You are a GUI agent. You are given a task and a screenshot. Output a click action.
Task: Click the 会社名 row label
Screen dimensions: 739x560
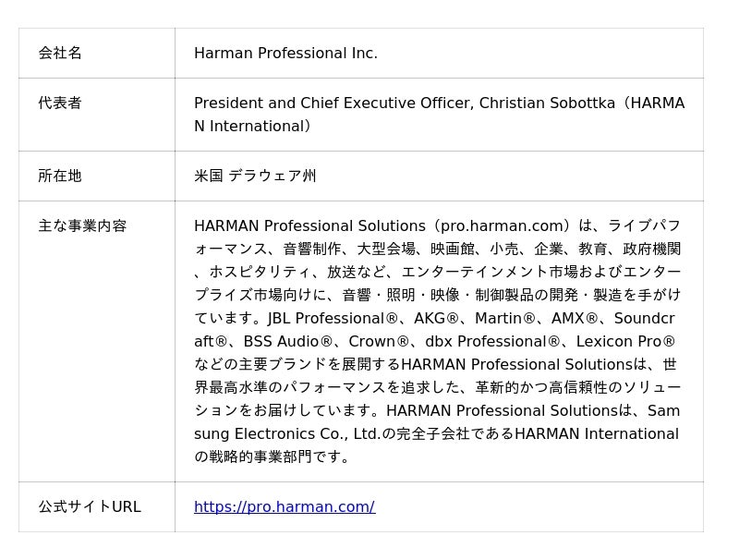(60, 54)
